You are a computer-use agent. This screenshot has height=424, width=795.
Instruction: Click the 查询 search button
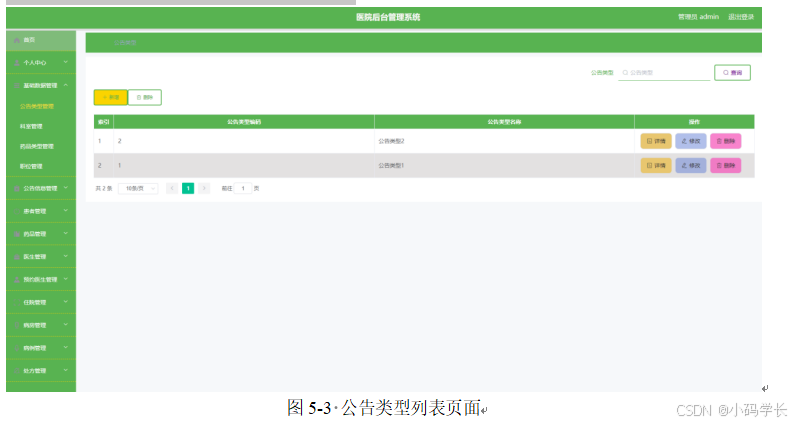click(x=732, y=73)
